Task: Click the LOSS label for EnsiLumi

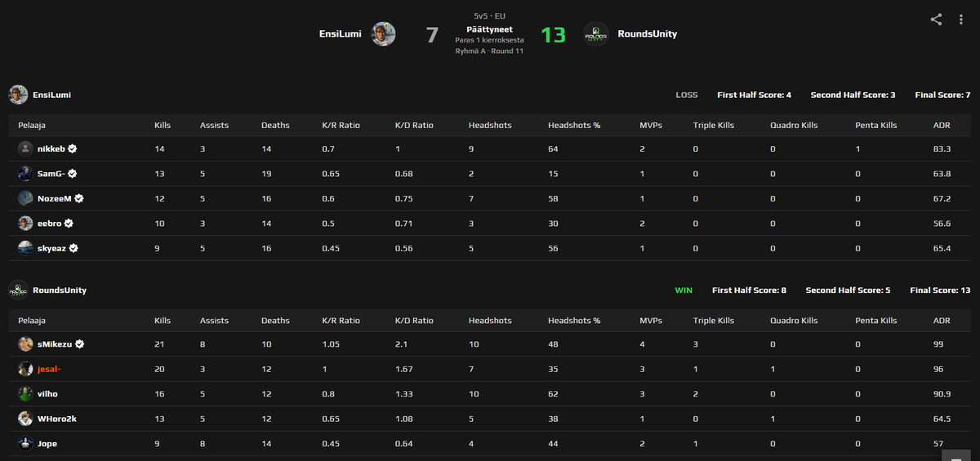Action: [687, 95]
